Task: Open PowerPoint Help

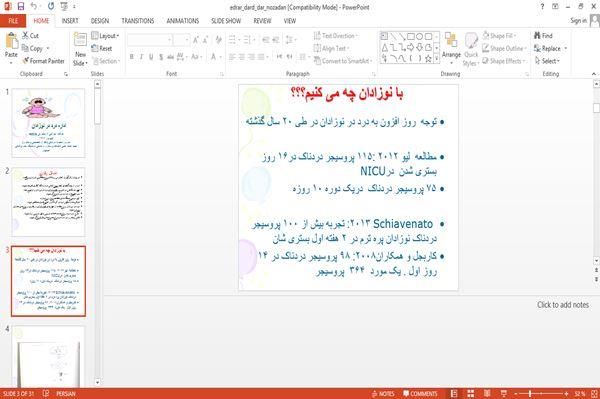Action: coord(542,6)
